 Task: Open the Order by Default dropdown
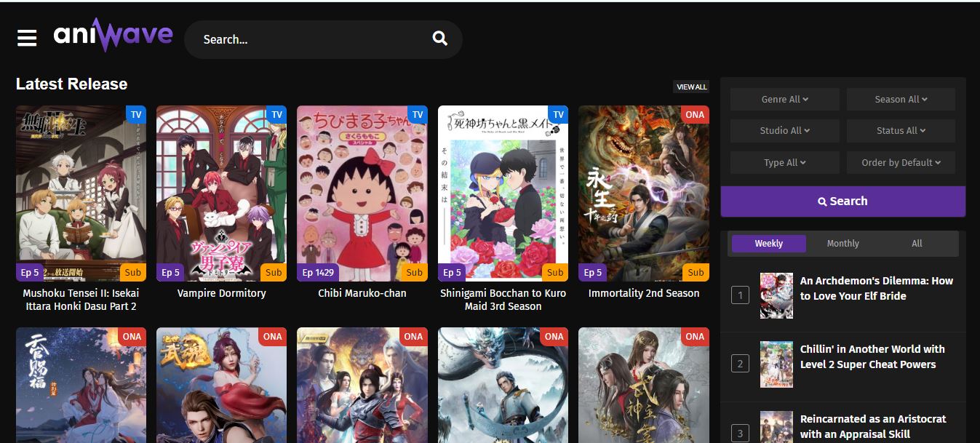pyautogui.click(x=901, y=162)
